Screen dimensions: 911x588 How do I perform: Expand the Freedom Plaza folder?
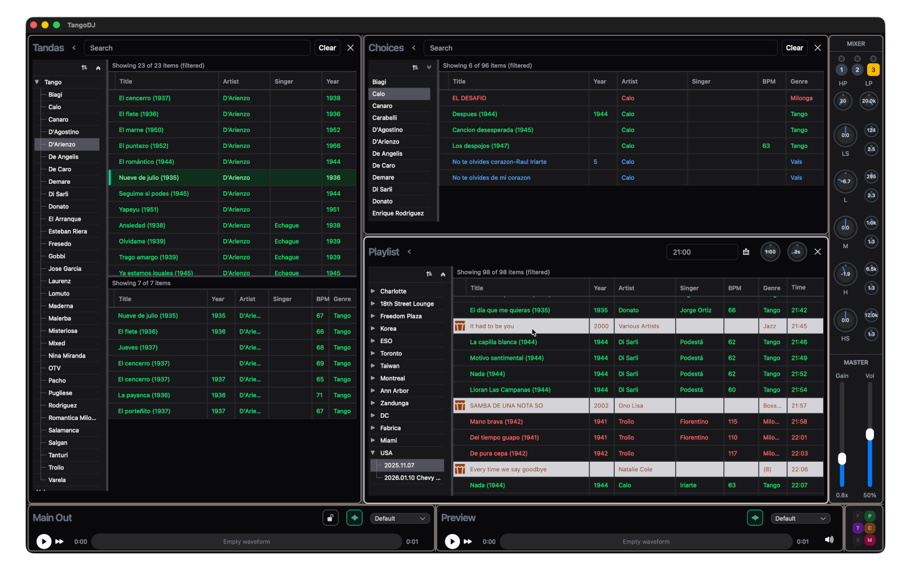[x=373, y=316]
